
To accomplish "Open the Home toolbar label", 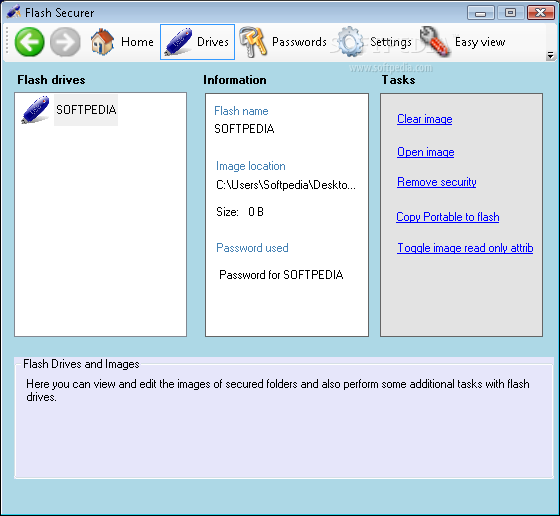I will coord(138,42).
